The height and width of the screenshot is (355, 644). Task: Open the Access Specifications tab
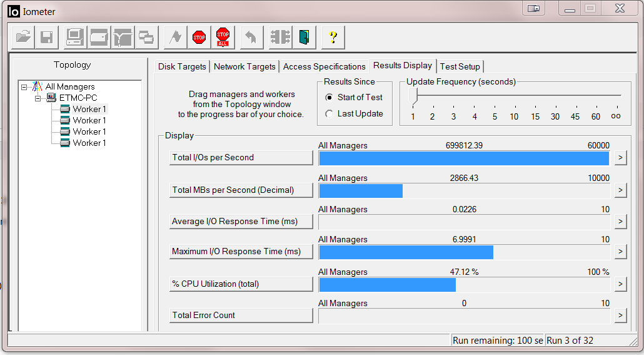coord(324,67)
